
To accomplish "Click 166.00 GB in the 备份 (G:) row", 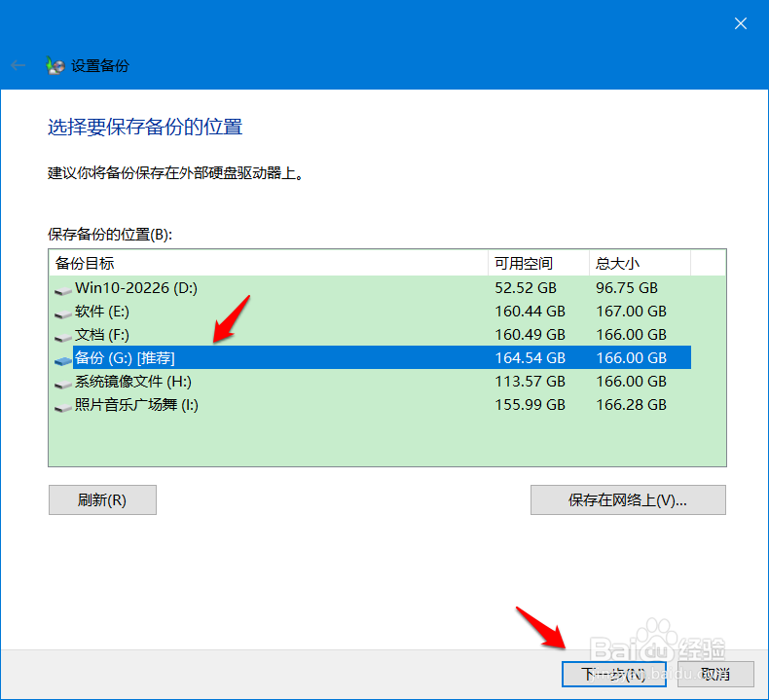I will tap(631, 358).
